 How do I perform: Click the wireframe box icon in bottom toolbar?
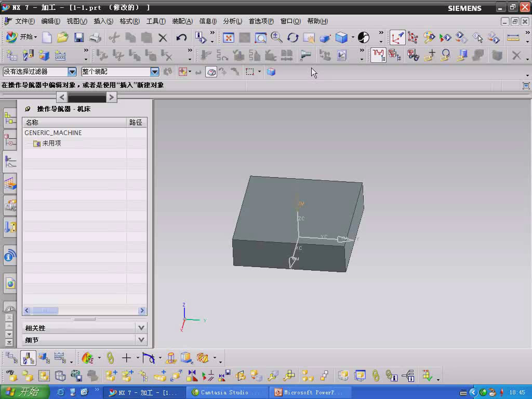point(60,375)
